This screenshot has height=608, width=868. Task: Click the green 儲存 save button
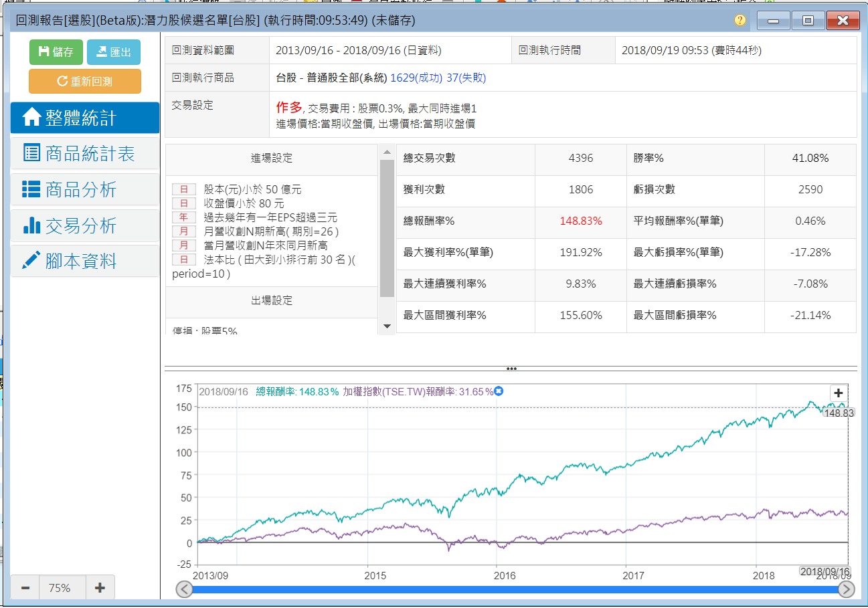point(56,52)
